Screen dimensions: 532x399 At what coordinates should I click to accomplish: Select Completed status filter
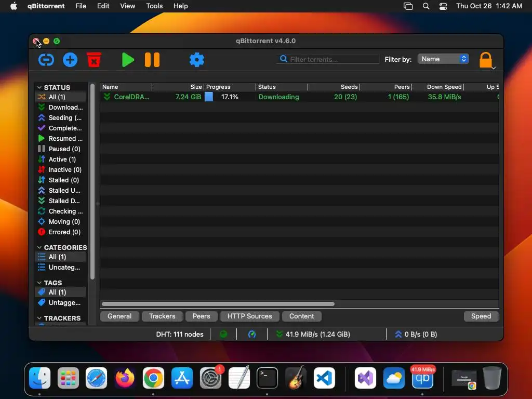pos(60,128)
